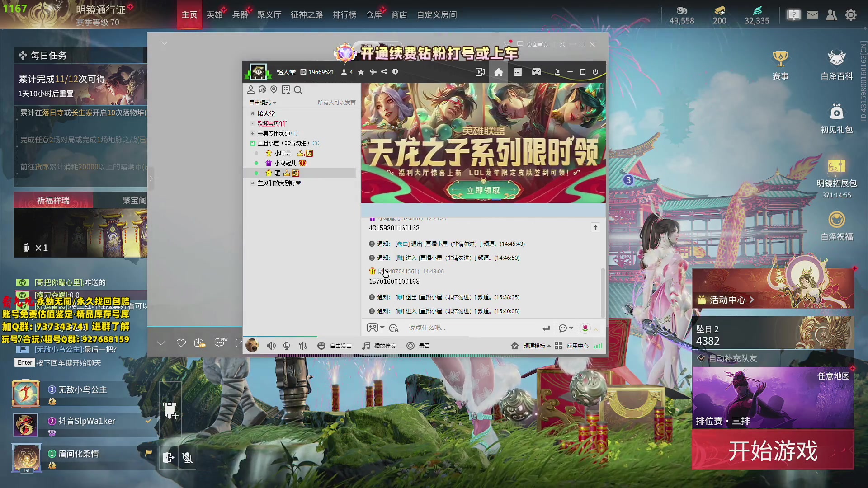Click the send enter-arrow icon in chat
Image resolution: width=868 pixels, height=488 pixels.
click(x=546, y=328)
